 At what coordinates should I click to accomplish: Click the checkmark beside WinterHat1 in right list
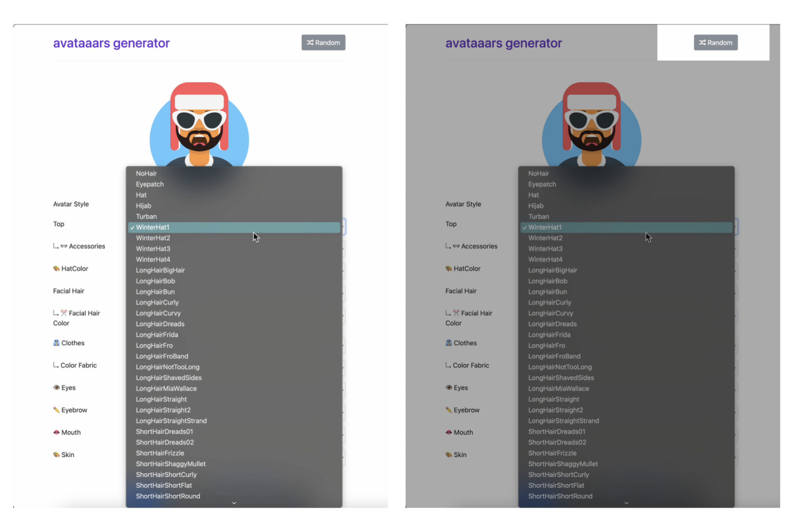524,228
